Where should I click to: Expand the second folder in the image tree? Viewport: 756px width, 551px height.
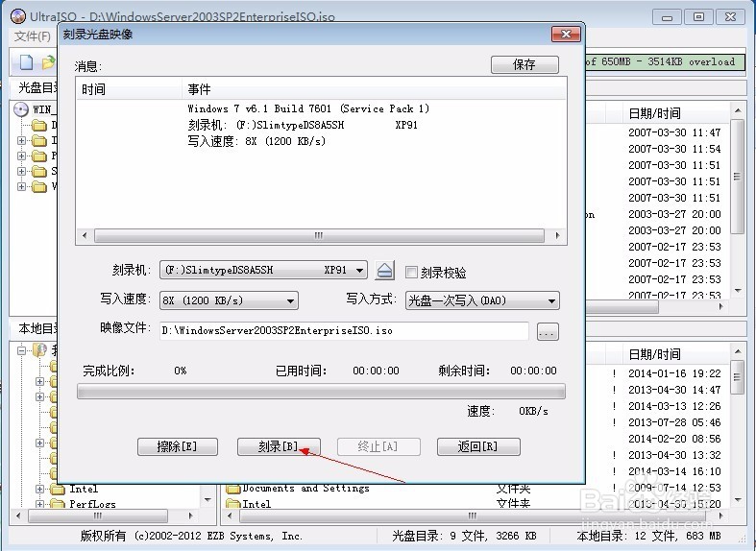click(x=21, y=141)
